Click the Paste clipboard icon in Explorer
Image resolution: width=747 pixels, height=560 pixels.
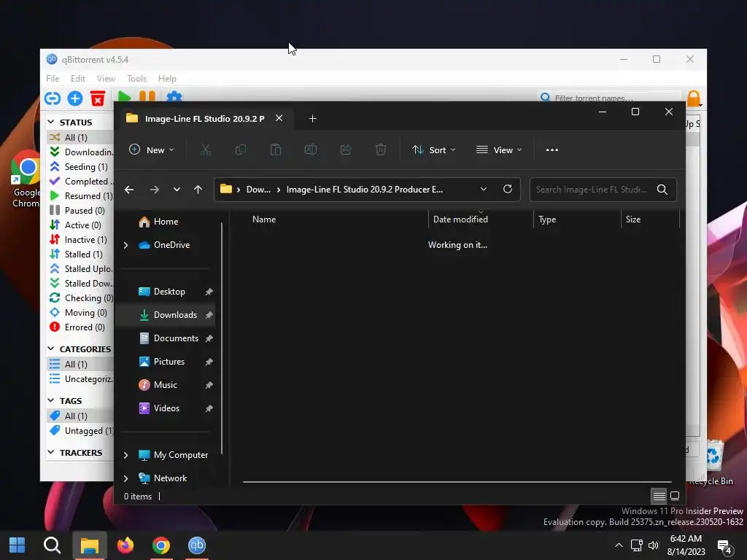pyautogui.click(x=275, y=149)
